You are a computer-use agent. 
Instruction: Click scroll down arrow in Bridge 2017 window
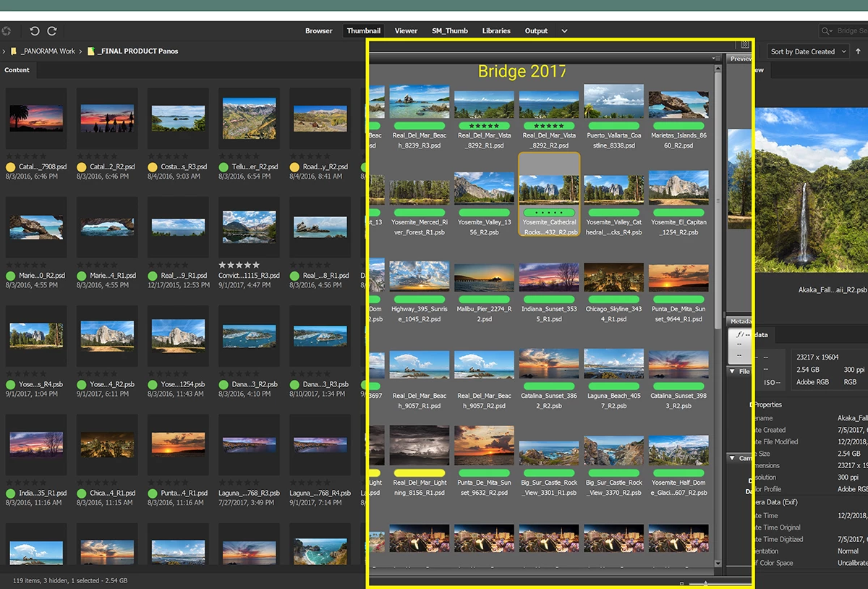(718, 564)
